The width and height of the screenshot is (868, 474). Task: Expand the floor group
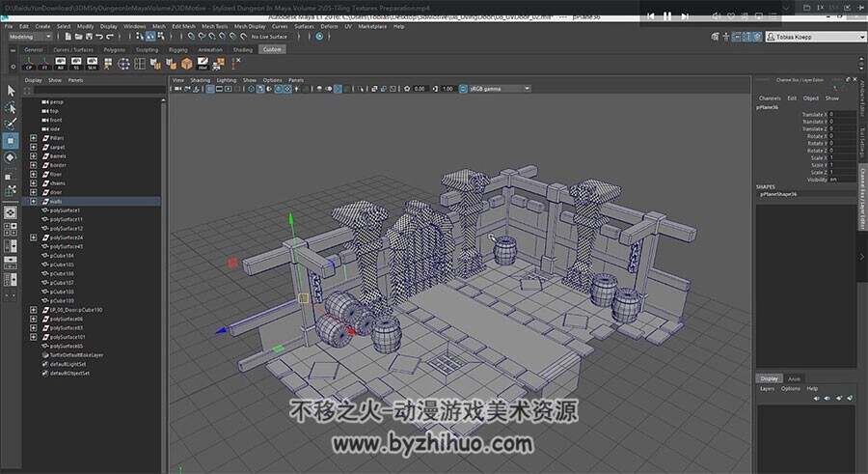(x=33, y=174)
